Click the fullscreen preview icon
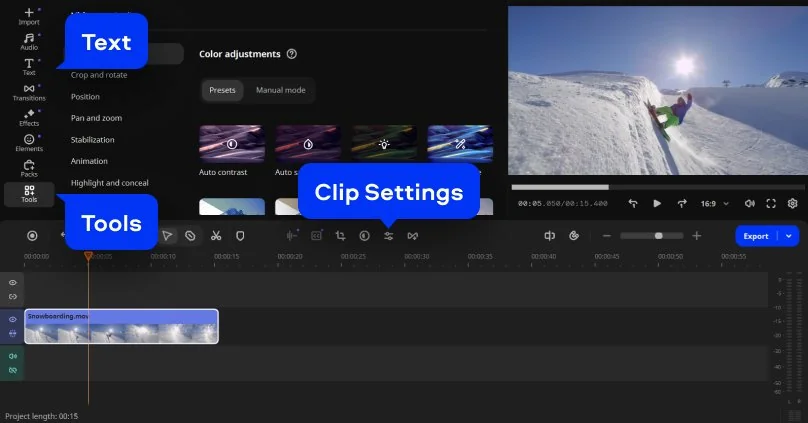This screenshot has height=423, width=808. click(x=771, y=203)
